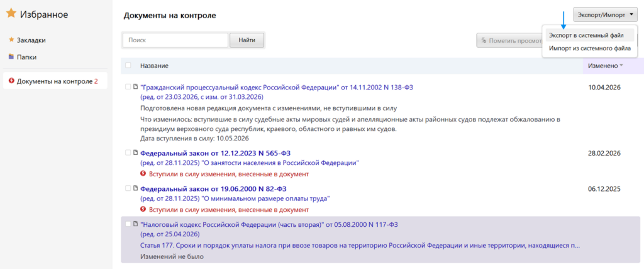Click the Закладки star icon
This screenshot has height=269, width=644.
11,40
